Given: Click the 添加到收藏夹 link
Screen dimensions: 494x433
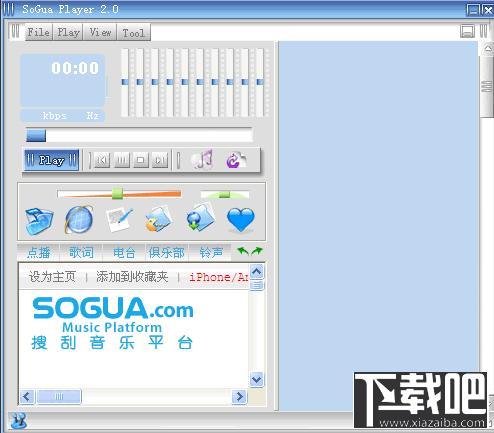Looking at the screenshot, I should point(132,277).
